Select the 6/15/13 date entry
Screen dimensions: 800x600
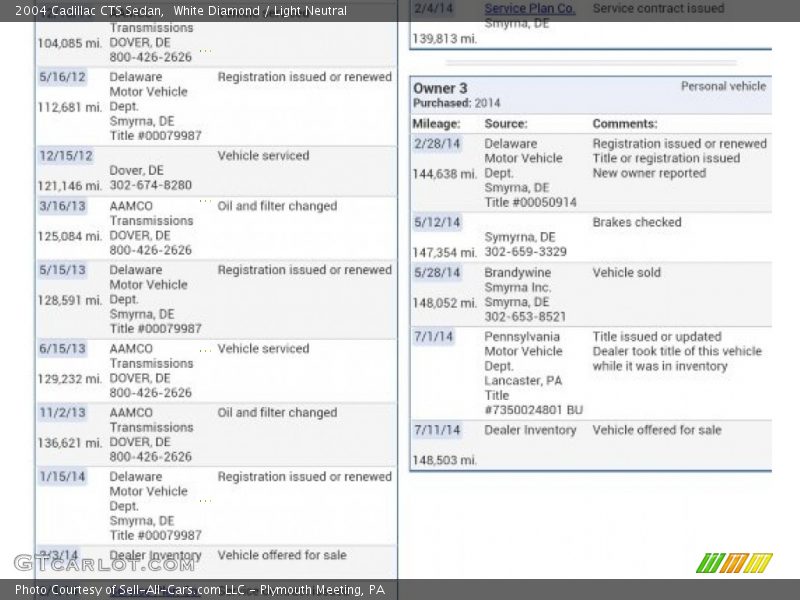coord(62,348)
